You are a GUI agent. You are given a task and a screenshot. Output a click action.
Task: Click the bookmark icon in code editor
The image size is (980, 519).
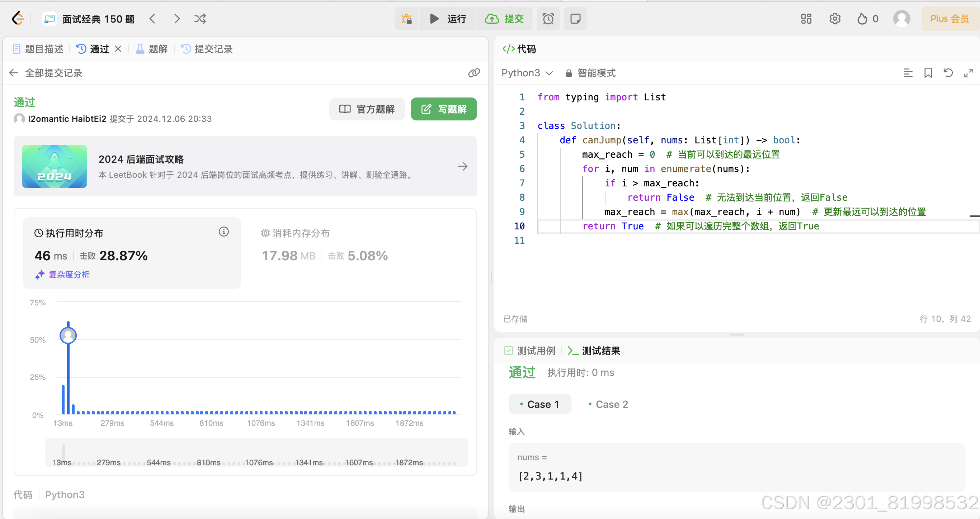coord(928,73)
